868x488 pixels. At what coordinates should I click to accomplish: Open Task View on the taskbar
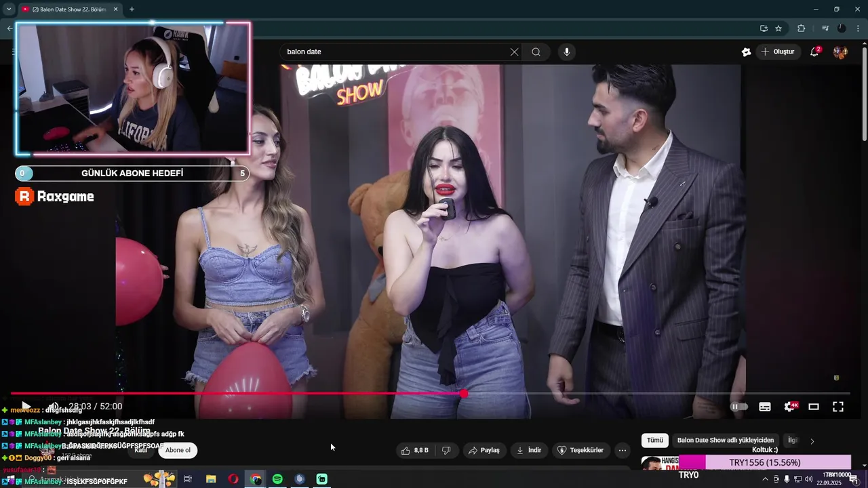click(188, 479)
